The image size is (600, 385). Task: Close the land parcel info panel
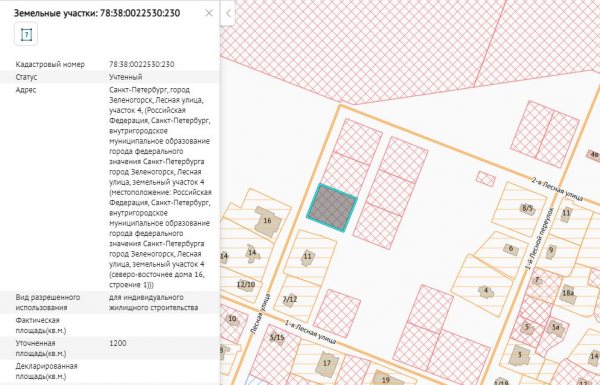pyautogui.click(x=209, y=13)
